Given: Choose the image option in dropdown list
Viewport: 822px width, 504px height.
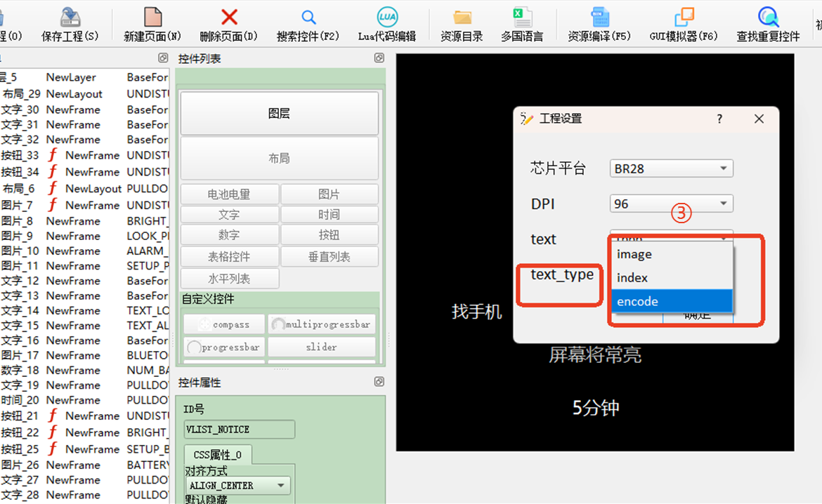Looking at the screenshot, I should coord(672,254).
